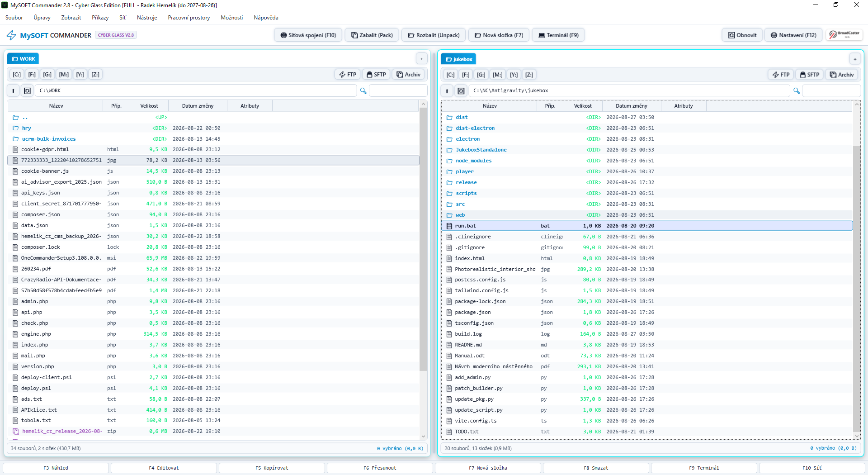Create Nová složka (F7) from toolbar
This screenshot has height=475, width=868.
point(499,35)
